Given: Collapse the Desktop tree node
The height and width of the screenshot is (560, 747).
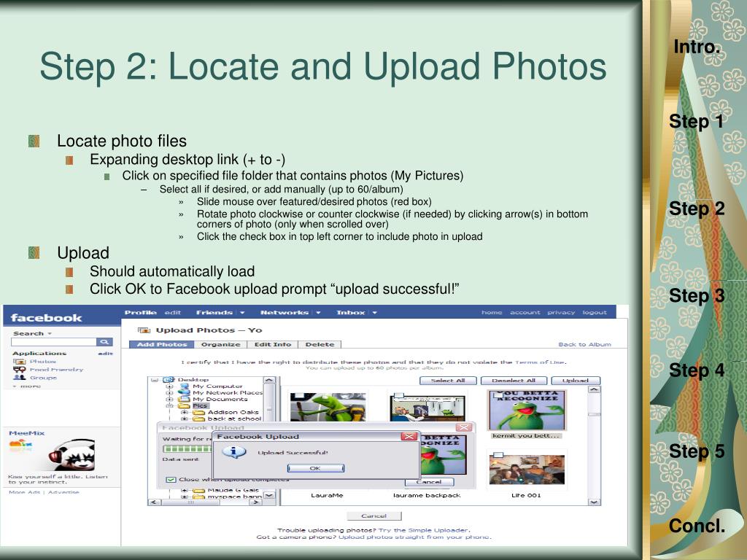Looking at the screenshot, I should (155, 380).
